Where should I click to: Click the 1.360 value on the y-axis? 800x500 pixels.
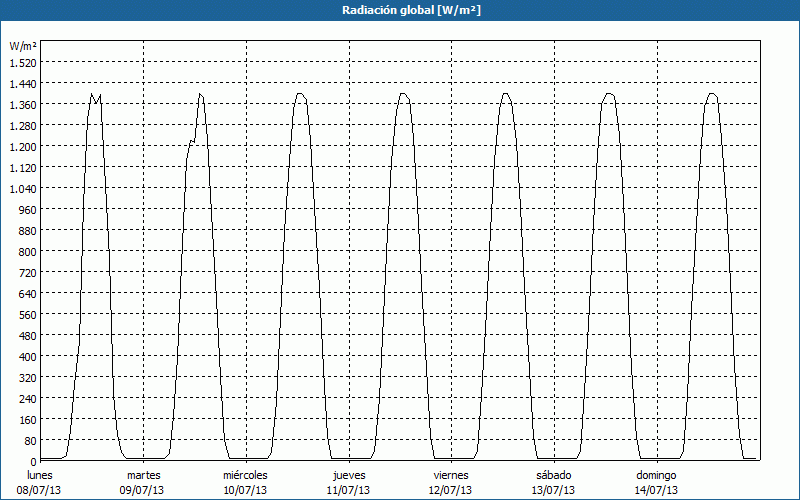(x=23, y=105)
